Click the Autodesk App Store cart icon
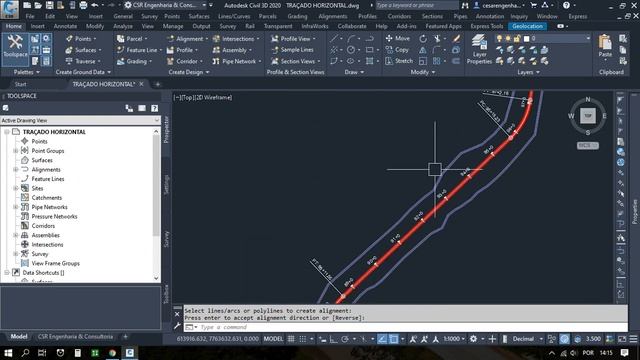The width and height of the screenshot is (640, 360). tap(533, 5)
